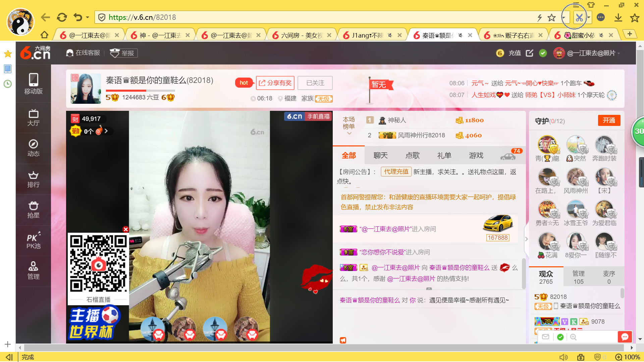Toggle the 已关注 follow button
644x362 pixels.
tap(315, 83)
